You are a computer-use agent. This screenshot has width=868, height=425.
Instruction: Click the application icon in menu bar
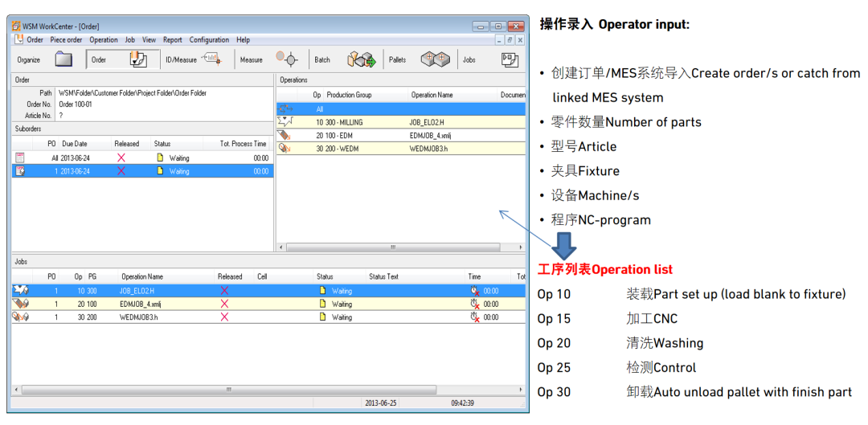pos(19,40)
